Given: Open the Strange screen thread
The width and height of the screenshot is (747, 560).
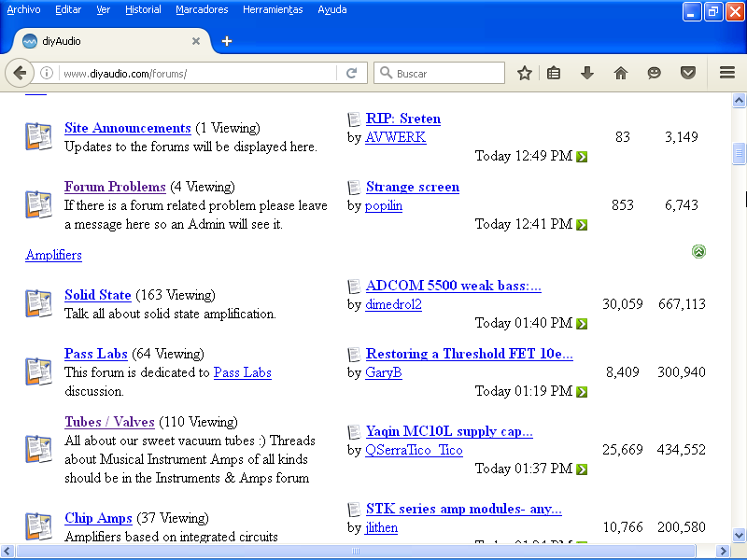Looking at the screenshot, I should click(x=413, y=186).
